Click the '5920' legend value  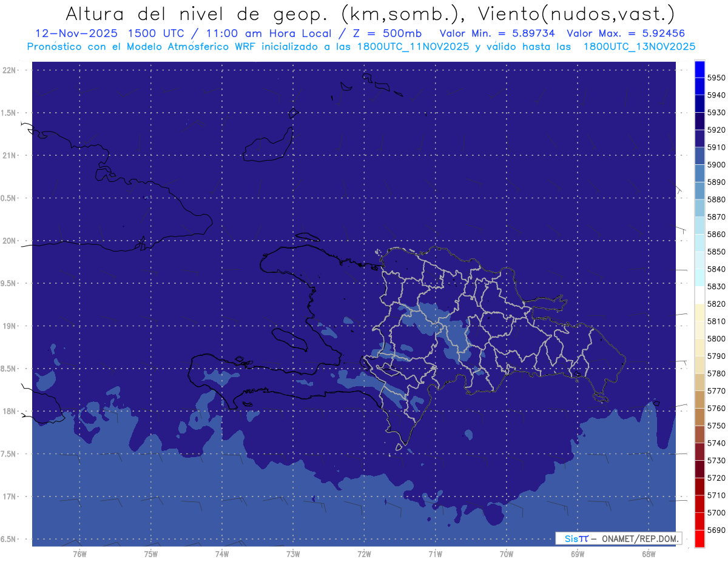click(x=716, y=130)
